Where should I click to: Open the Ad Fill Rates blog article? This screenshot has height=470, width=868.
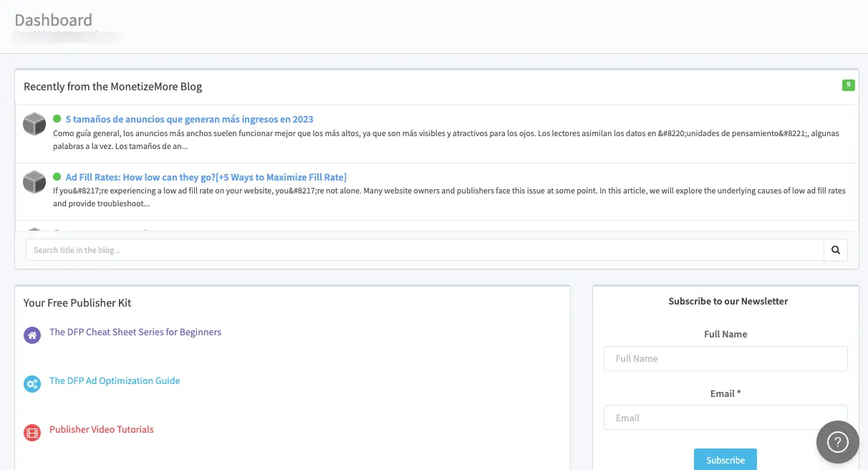tap(206, 177)
